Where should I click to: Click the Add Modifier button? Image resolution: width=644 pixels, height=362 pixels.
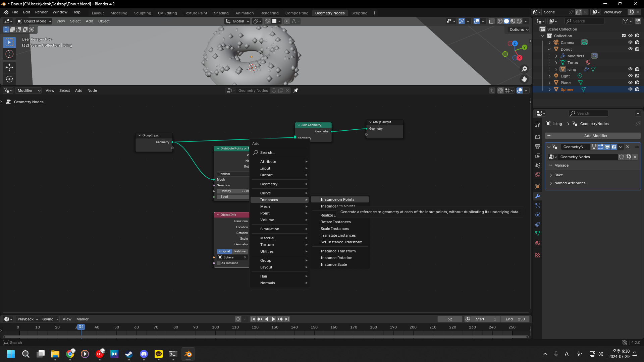pyautogui.click(x=593, y=136)
